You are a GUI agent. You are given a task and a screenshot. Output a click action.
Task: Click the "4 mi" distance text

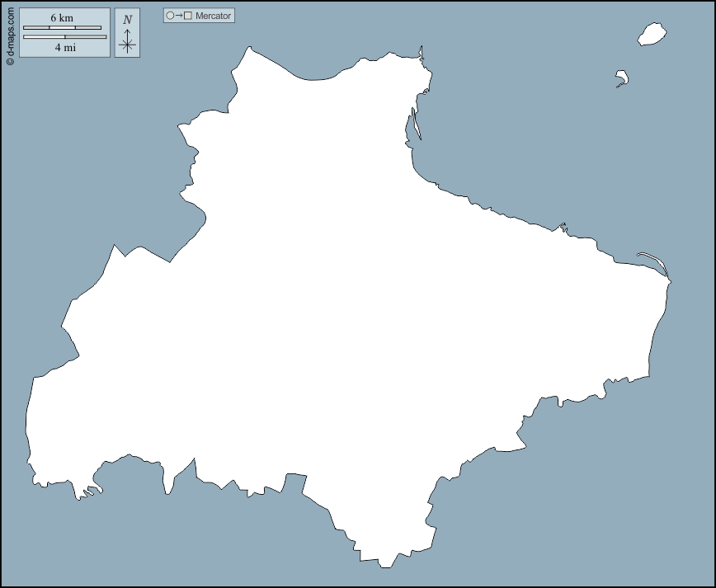pyautogui.click(x=65, y=48)
